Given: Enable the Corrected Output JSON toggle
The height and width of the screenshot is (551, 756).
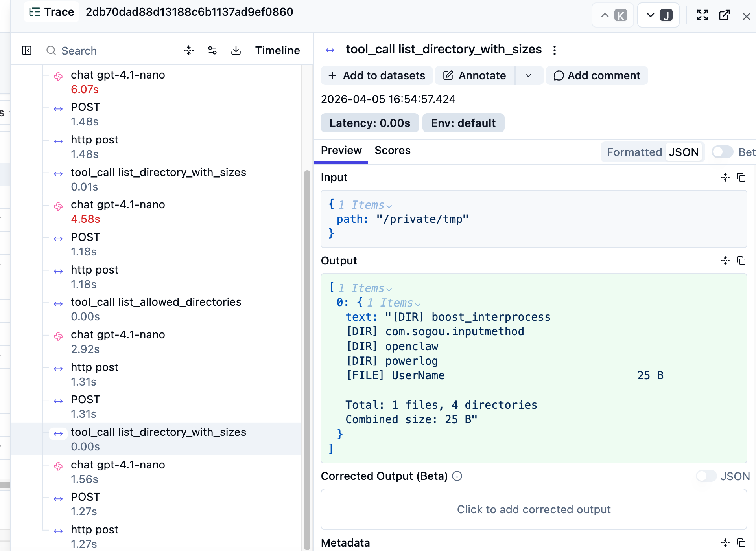Looking at the screenshot, I should point(706,476).
